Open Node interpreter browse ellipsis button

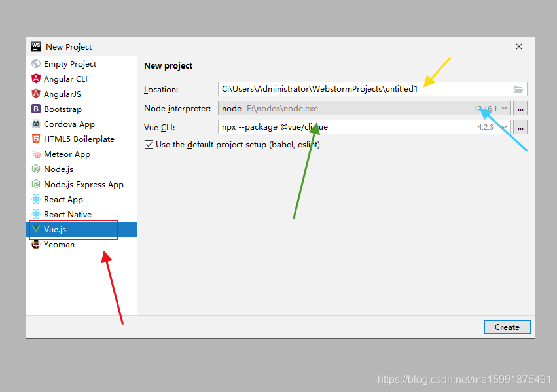coord(520,108)
